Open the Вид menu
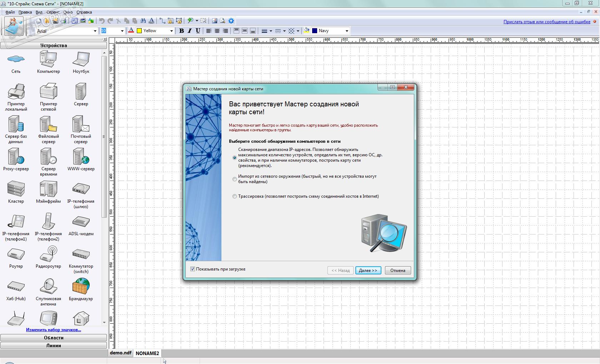The width and height of the screenshot is (600, 364). [x=39, y=12]
